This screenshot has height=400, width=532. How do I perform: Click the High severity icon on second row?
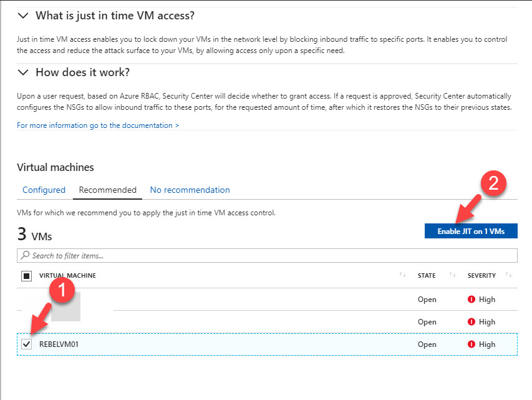[472, 322]
